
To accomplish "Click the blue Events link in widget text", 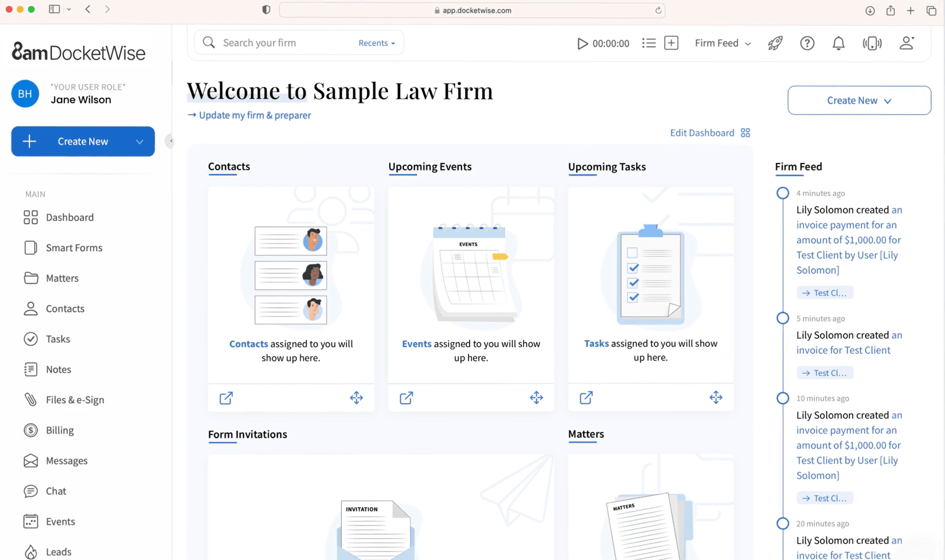I will (x=417, y=344).
